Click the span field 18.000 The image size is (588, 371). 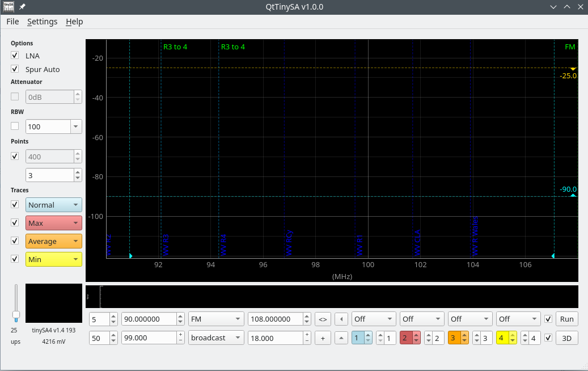(280, 338)
